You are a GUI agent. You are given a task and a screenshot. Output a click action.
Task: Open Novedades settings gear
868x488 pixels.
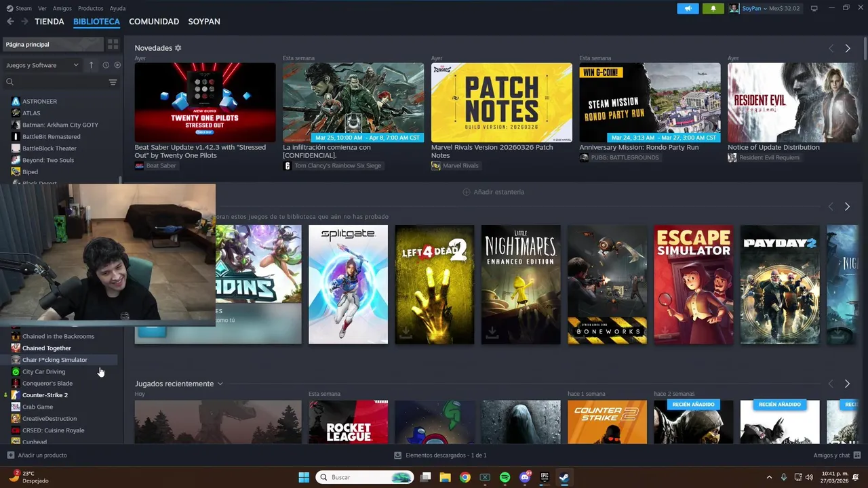pos(178,48)
